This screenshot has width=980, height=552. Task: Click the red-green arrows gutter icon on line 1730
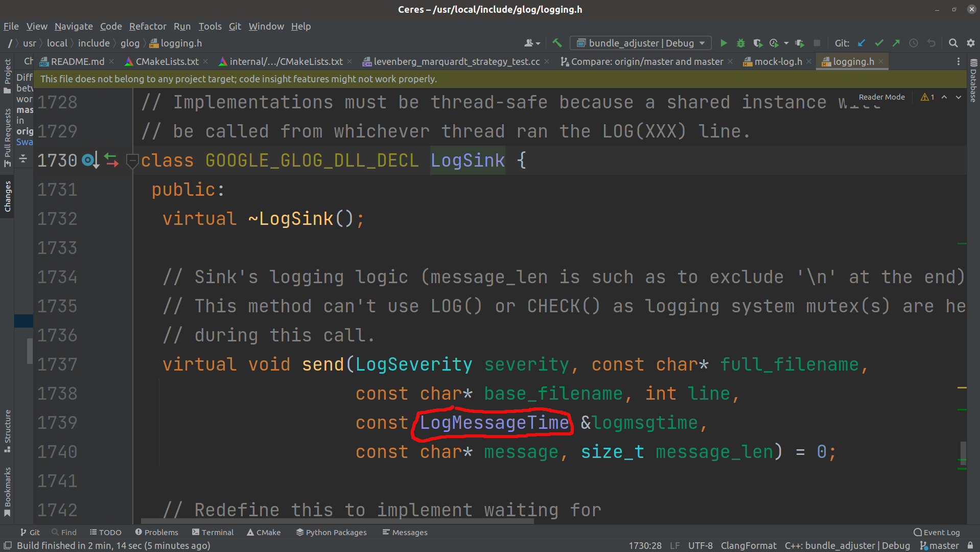(111, 160)
